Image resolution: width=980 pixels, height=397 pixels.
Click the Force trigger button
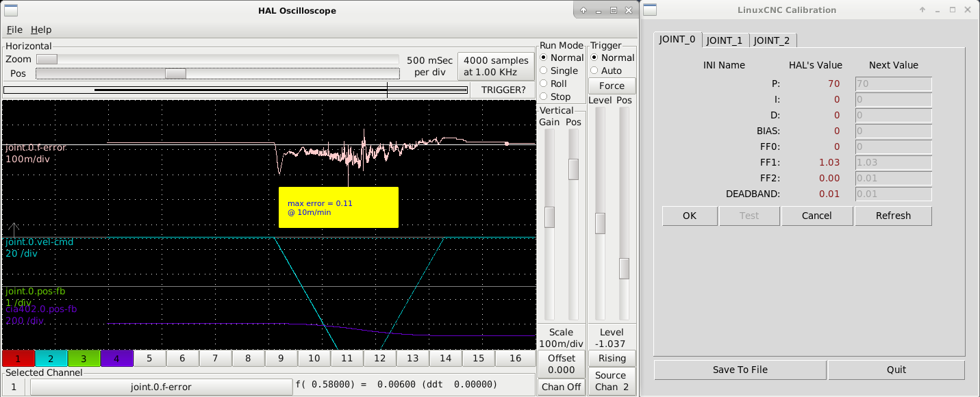pyautogui.click(x=612, y=86)
